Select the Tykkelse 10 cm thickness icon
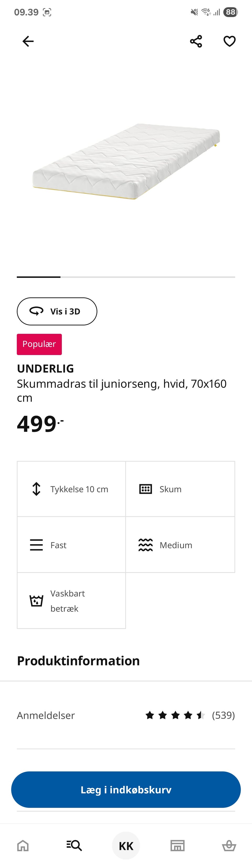 [x=36, y=489]
